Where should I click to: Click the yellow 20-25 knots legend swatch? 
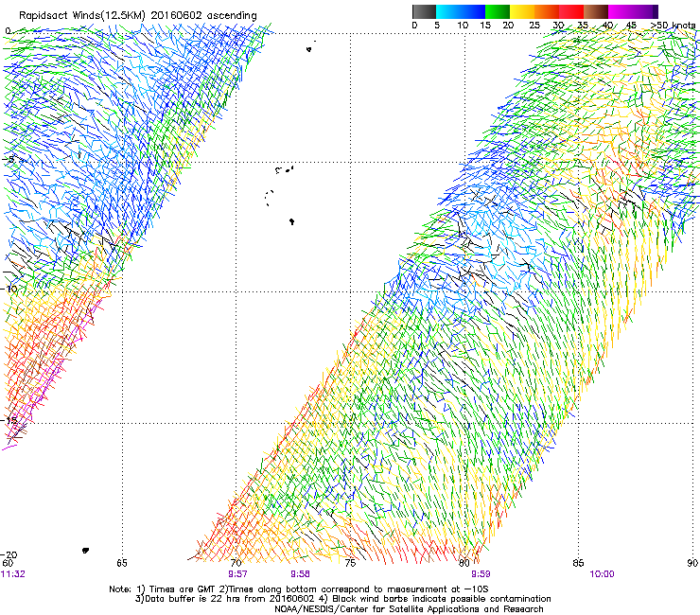point(522,11)
